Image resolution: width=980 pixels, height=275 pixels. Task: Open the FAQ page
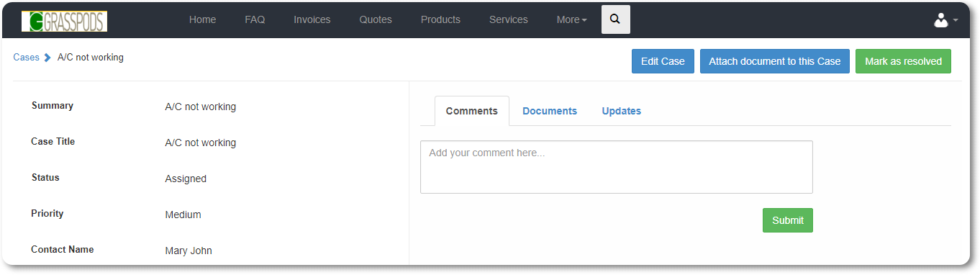pyautogui.click(x=255, y=19)
